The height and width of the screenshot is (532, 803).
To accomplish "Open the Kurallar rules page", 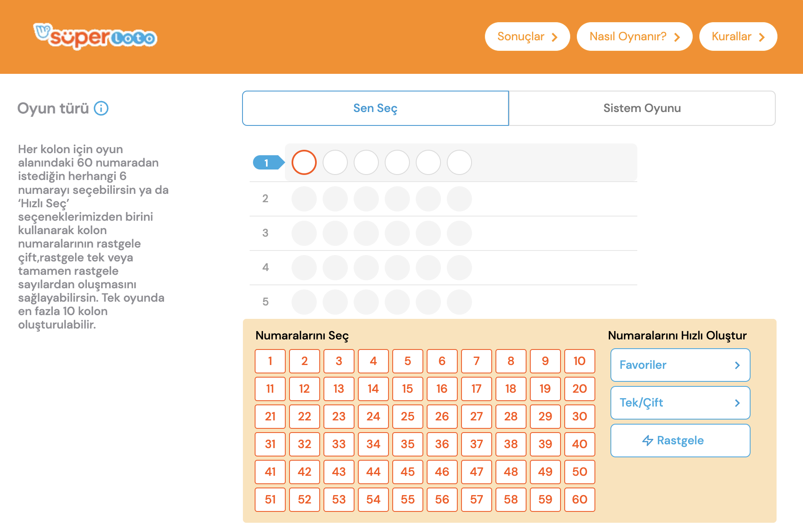I will [x=738, y=37].
